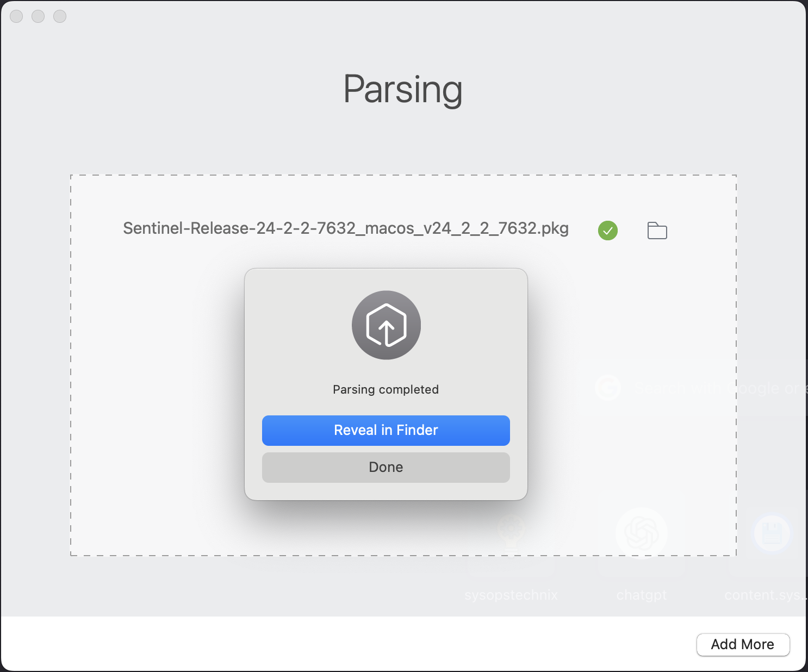Click the Parsing completed message

(x=386, y=389)
